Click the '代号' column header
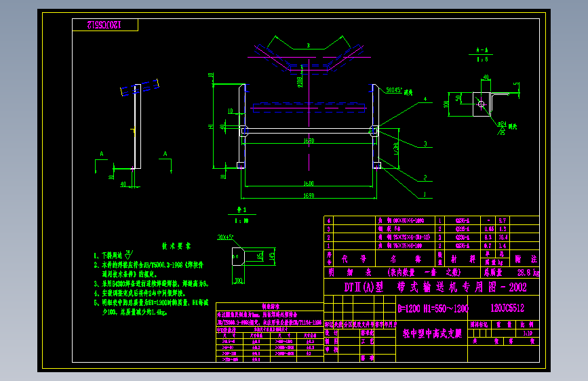The width and height of the screenshot is (588, 381). point(354,259)
